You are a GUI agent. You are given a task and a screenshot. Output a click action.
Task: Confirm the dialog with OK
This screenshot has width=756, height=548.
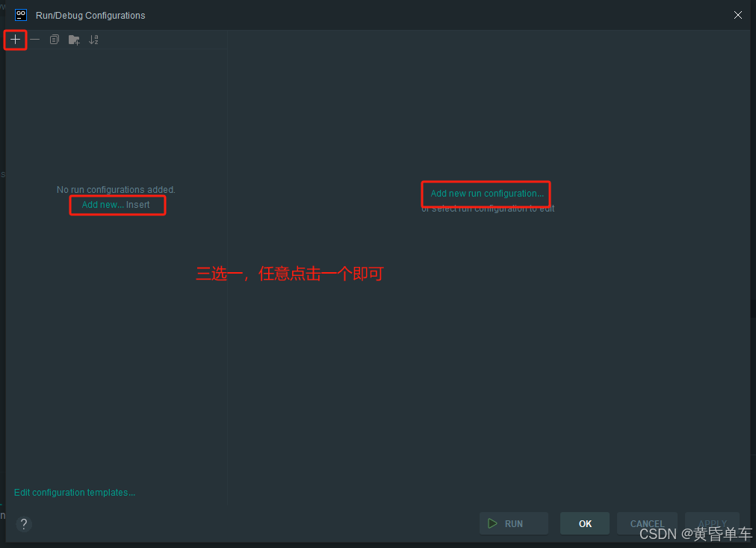584,523
